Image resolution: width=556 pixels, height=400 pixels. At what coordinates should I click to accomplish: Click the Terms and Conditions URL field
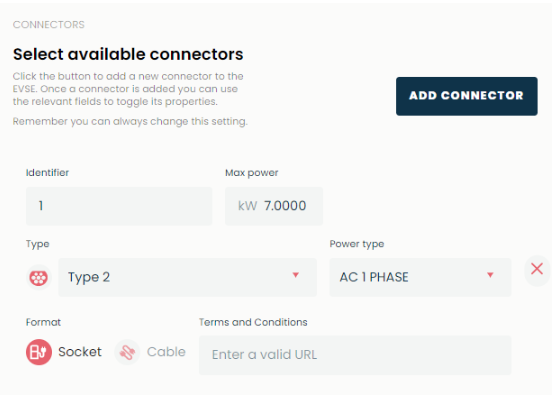[x=355, y=355]
